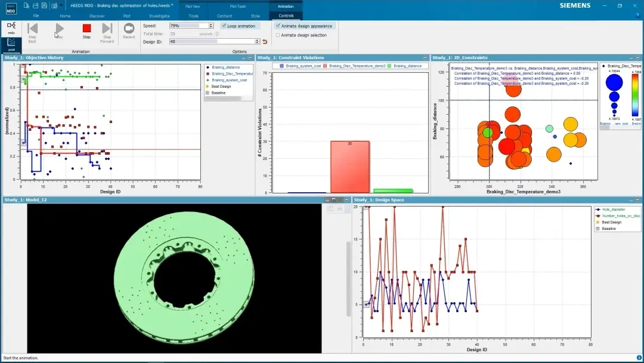Image resolution: width=644 pixels, height=363 pixels.
Task: Click the Speed spinner arrows
Action: 211,26
